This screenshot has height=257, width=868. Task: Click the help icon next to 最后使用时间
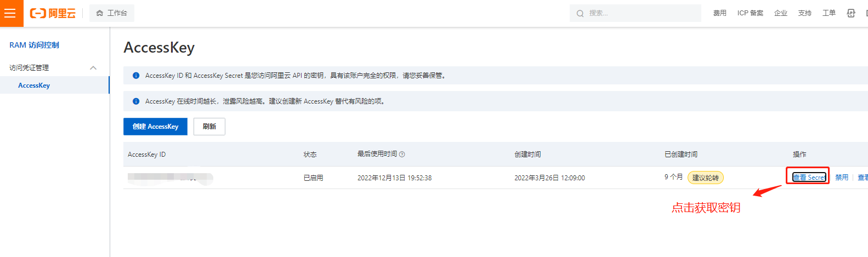[402, 155]
